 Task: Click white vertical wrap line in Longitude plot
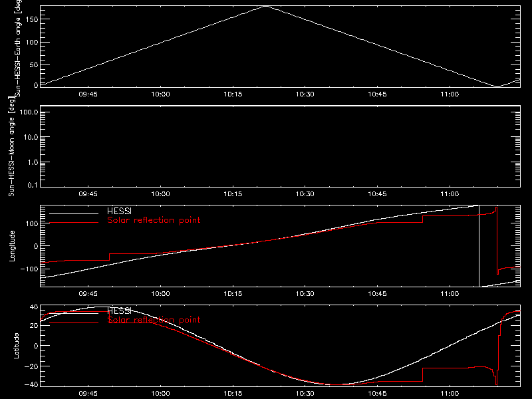pyautogui.click(x=479, y=246)
